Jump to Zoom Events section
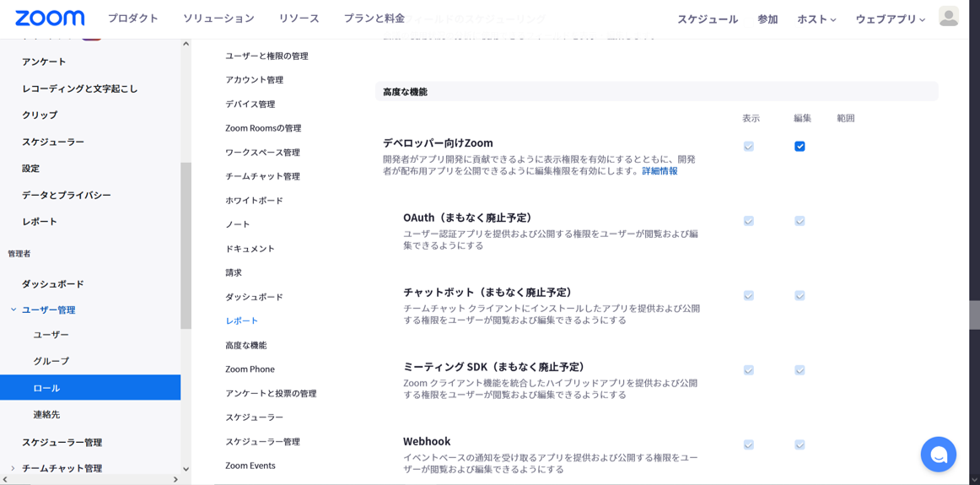This screenshot has width=980, height=485. click(x=250, y=466)
